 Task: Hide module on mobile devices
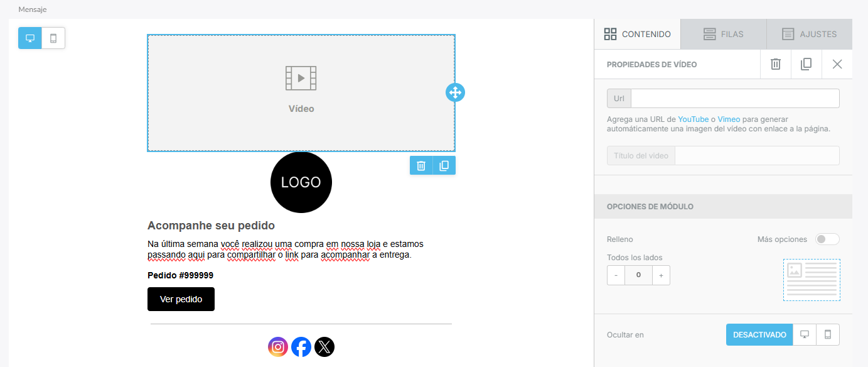click(x=828, y=334)
